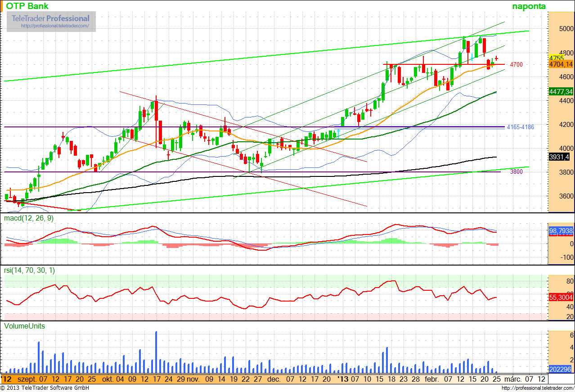Image resolution: width=575 pixels, height=392 pixels.
Task: Select the orange 4704,14 moving average tag
Action: tap(561, 64)
